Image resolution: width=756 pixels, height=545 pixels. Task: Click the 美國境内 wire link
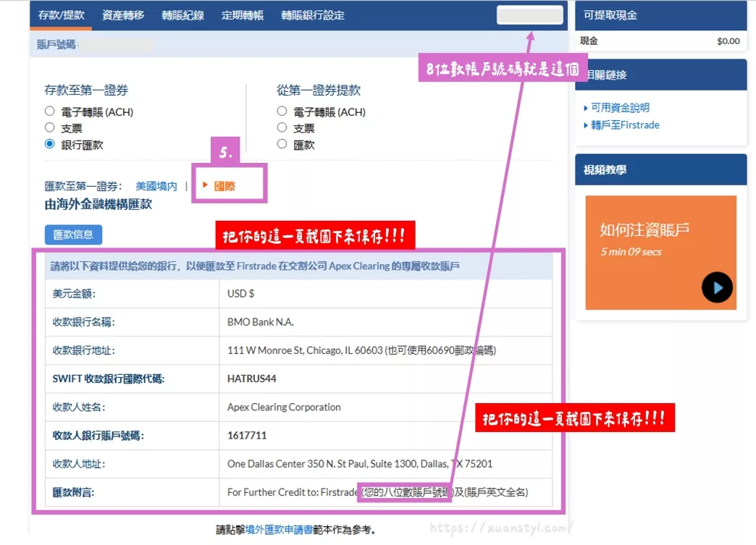click(156, 186)
